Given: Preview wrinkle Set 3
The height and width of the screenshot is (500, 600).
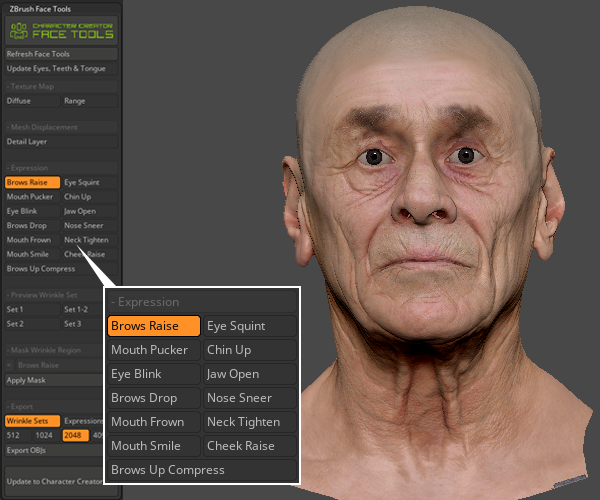Looking at the screenshot, I should coord(83,324).
